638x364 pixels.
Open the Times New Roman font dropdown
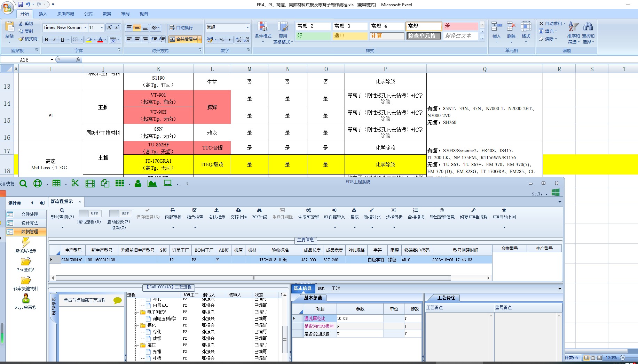[x=86, y=27]
